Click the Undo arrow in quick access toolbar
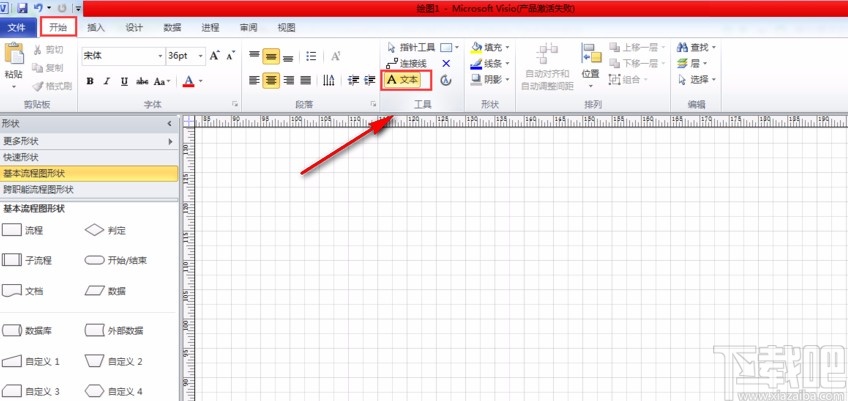This screenshot has height=401, width=848. point(38,8)
